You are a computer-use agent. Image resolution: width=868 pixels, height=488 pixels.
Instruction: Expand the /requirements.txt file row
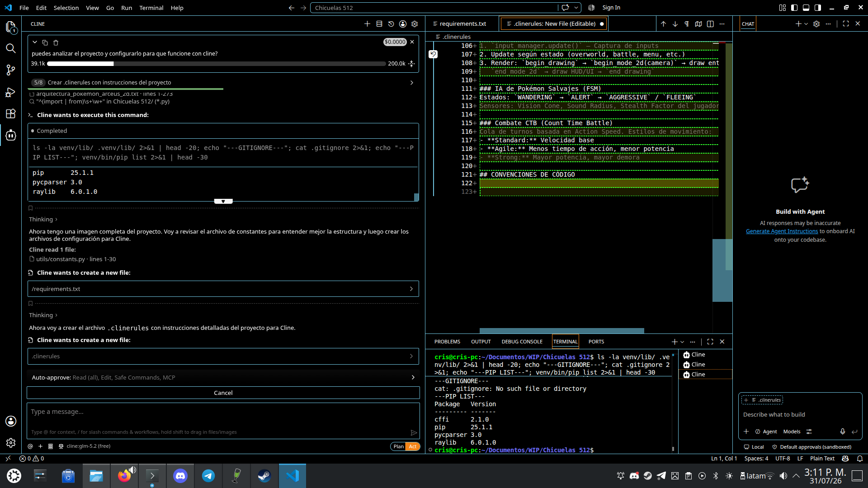[223, 289]
